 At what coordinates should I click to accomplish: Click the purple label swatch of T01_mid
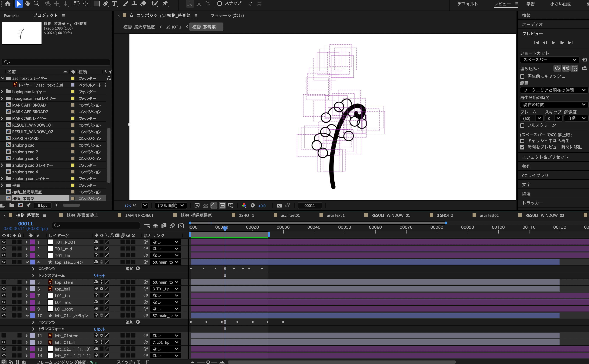point(32,249)
